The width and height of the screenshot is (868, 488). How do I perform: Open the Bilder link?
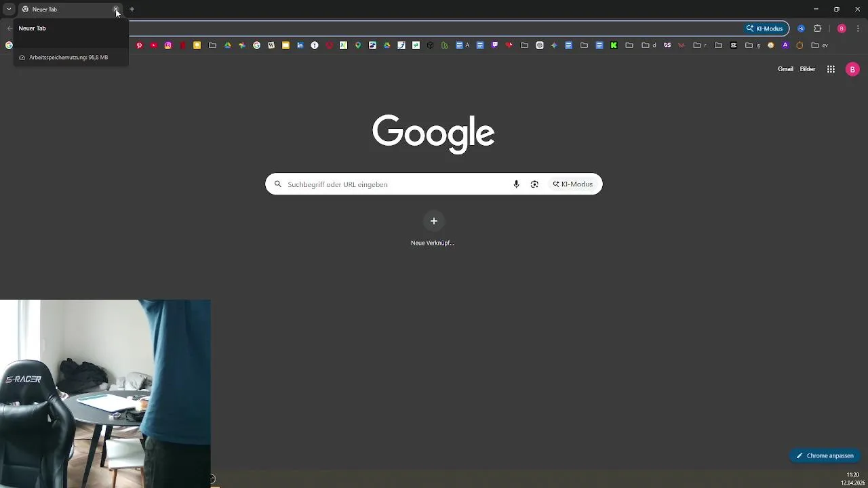pos(807,69)
